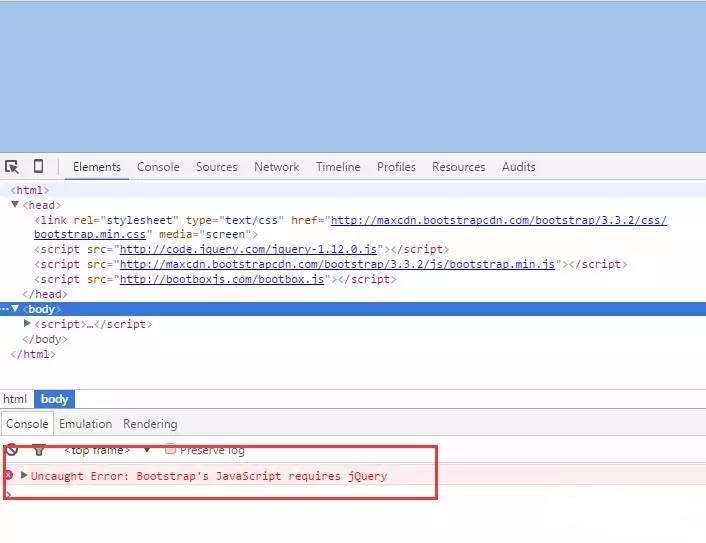Open the Sources tab
Screen dimensions: 706x543
tap(216, 167)
